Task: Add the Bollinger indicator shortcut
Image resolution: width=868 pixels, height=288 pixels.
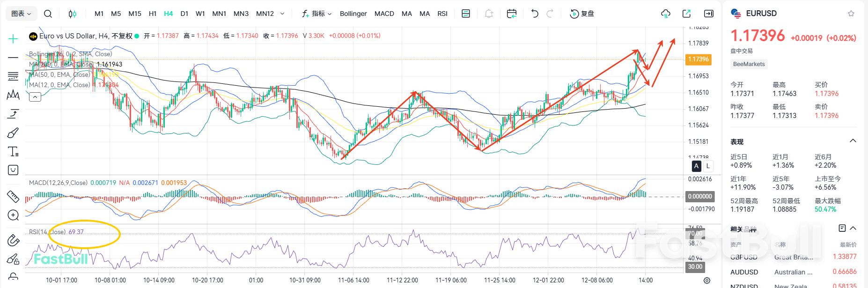Action: point(353,14)
